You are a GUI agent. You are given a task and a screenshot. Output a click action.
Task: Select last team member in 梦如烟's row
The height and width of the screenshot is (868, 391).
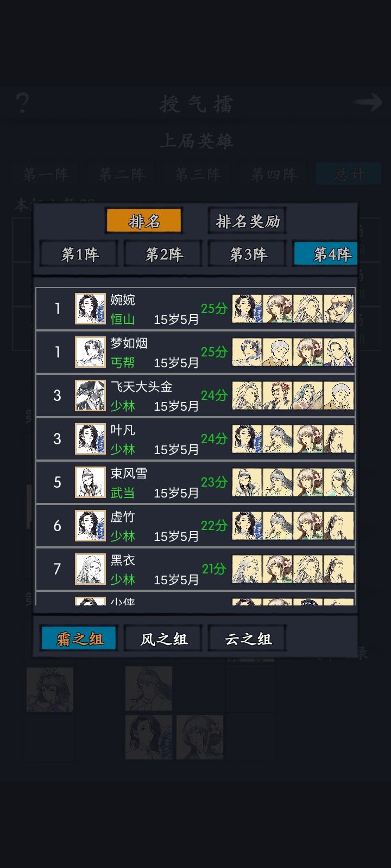pos(338,352)
